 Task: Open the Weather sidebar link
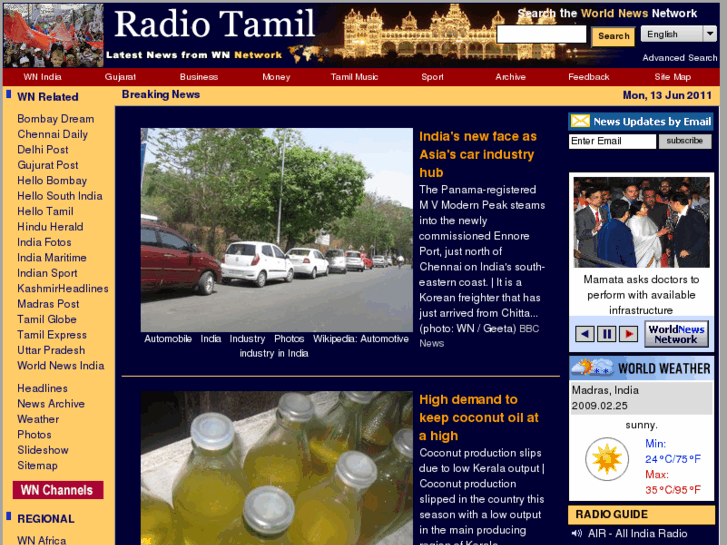coord(38,419)
